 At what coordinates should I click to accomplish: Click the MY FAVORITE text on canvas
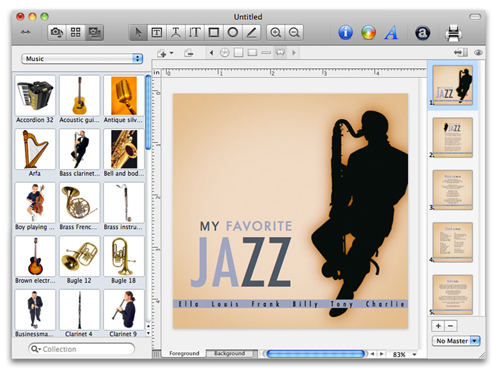click(x=246, y=226)
